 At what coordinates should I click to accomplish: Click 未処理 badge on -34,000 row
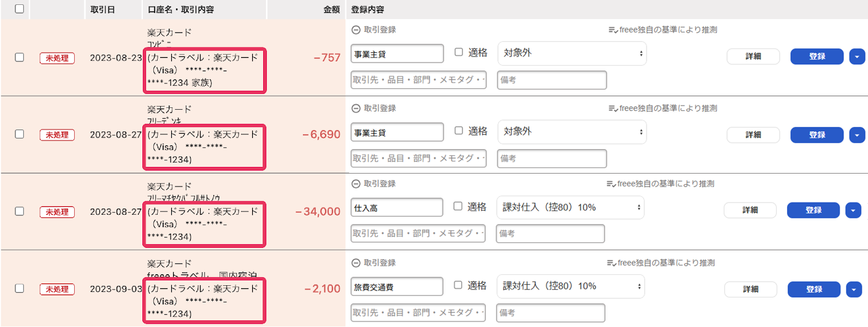(57, 212)
